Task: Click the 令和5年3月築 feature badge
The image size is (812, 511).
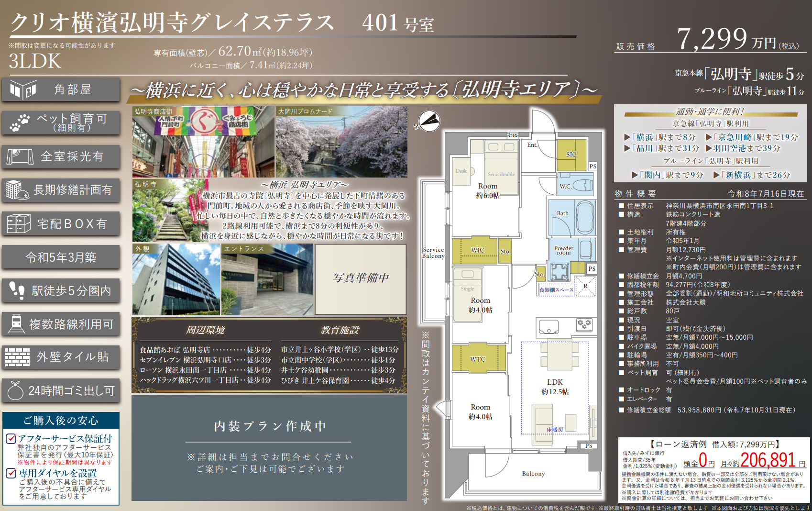Action: coord(61,257)
